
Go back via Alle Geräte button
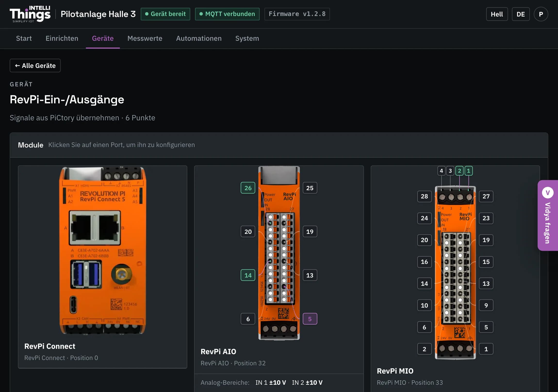(35, 65)
